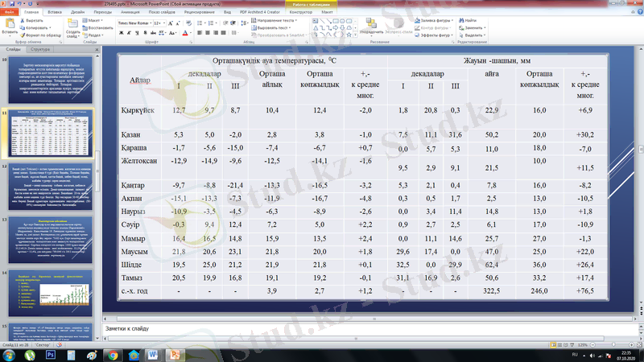644x362 pixels.
Task: Open the Анимация (Animation) ribbon tab
Action: [129, 13]
